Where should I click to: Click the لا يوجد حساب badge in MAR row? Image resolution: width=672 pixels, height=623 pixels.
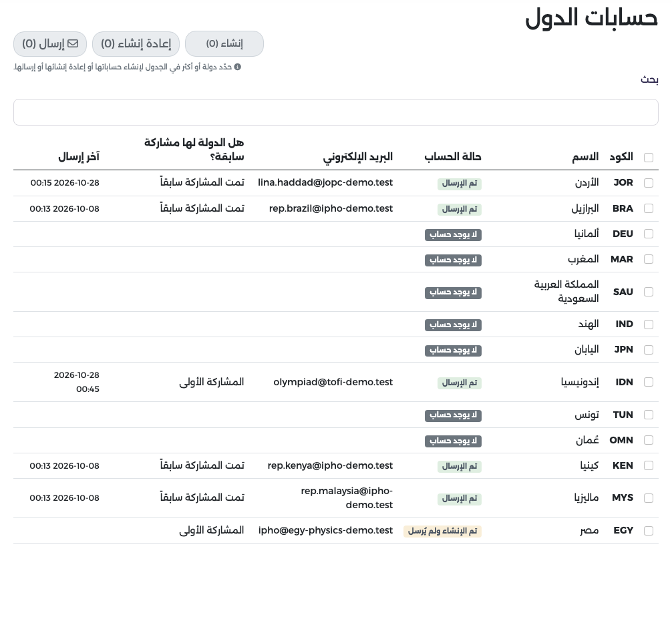coord(453,260)
